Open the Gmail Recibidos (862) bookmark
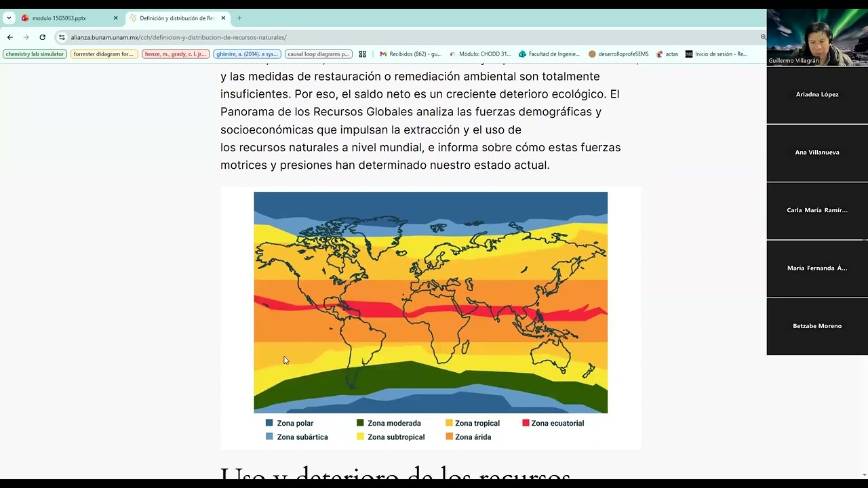This screenshot has width=868, height=488. 410,54
